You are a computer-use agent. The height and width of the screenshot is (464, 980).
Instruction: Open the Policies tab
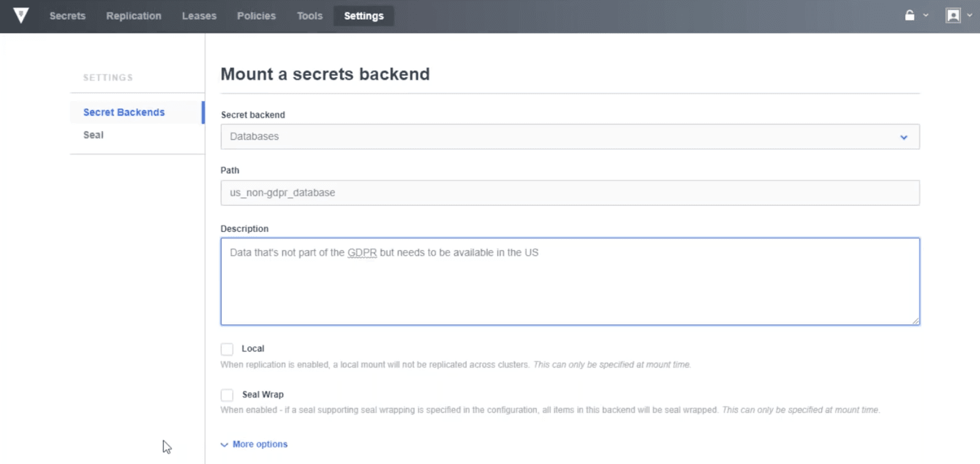pos(256,16)
